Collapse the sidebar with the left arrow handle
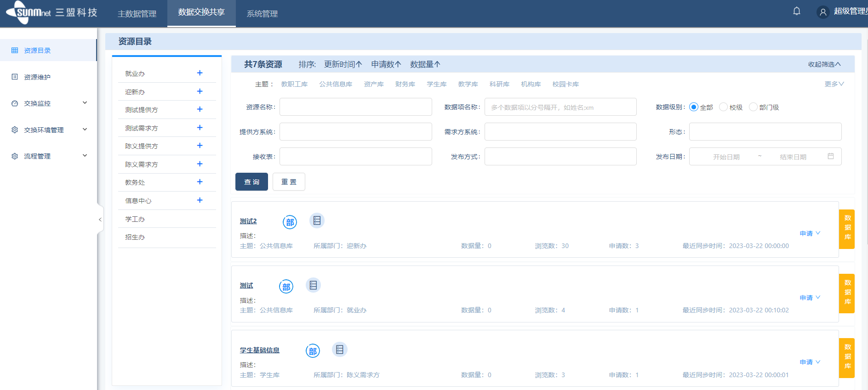 point(100,220)
